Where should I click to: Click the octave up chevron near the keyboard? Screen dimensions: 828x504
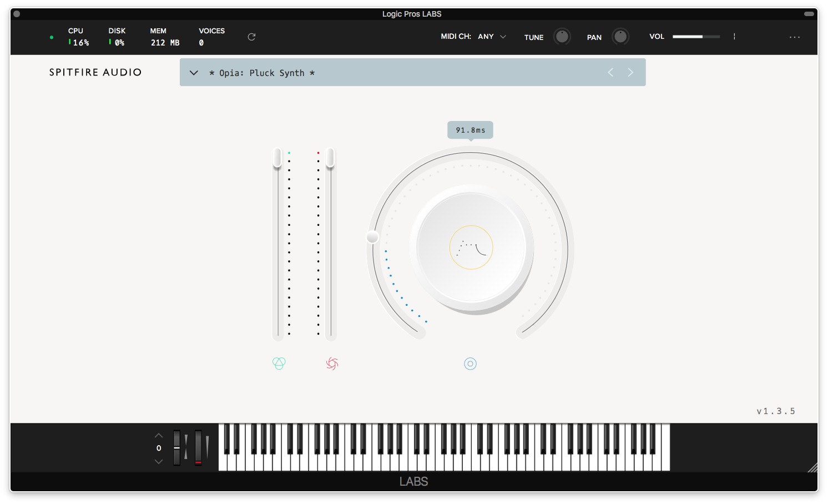coord(158,435)
